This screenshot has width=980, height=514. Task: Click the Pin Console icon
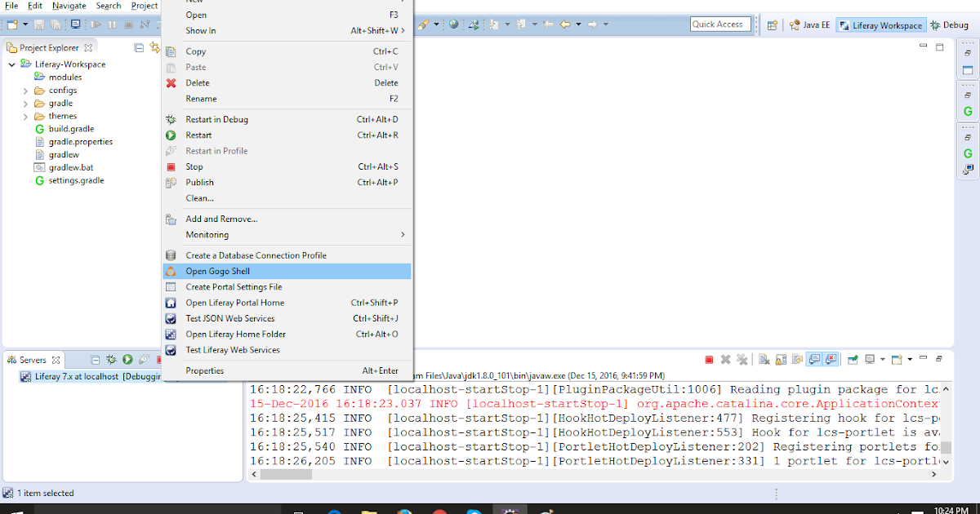coord(852,359)
